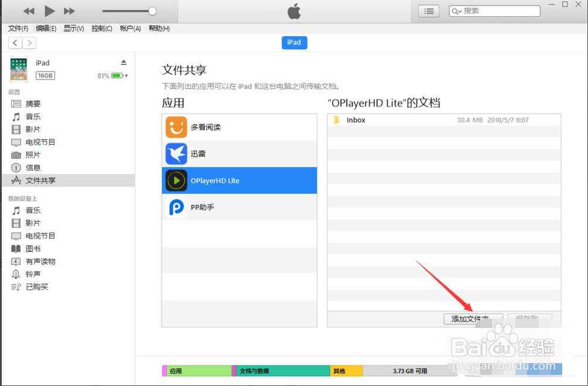Minimize the iTunes window
This screenshot has height=386, width=588.
click(552, 5)
